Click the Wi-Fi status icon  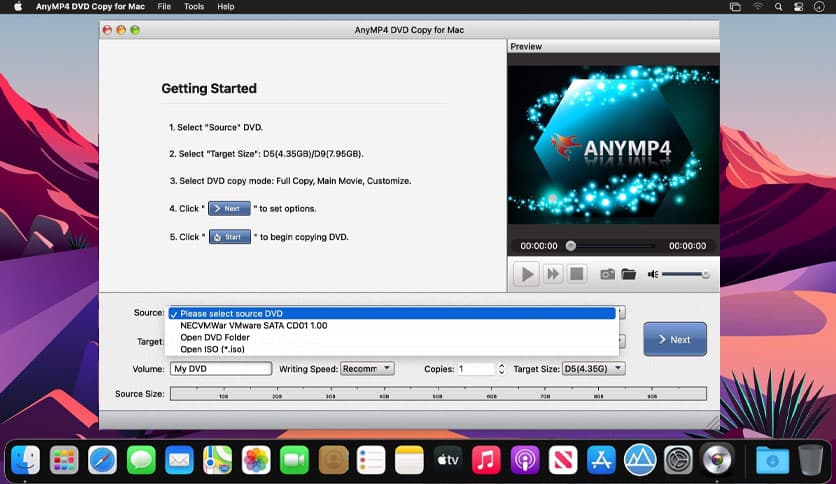(x=758, y=6)
